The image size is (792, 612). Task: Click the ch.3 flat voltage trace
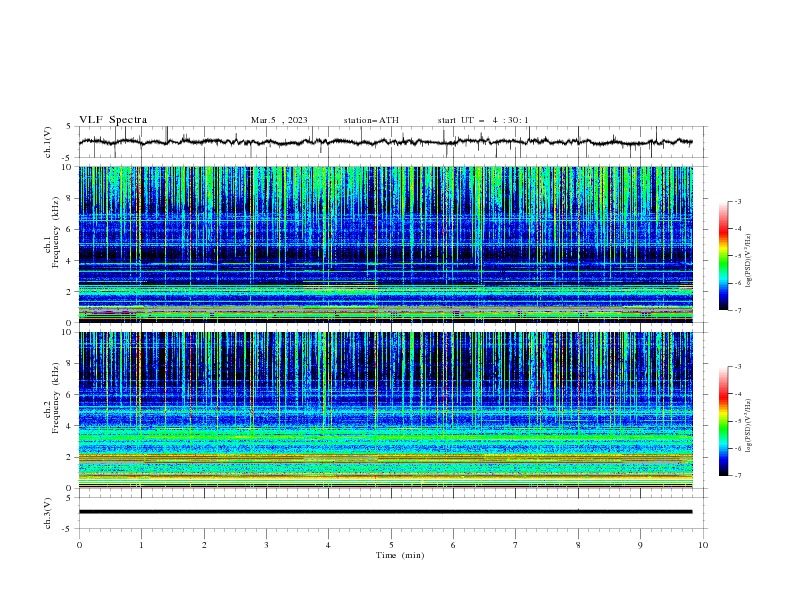pyautogui.click(x=385, y=512)
